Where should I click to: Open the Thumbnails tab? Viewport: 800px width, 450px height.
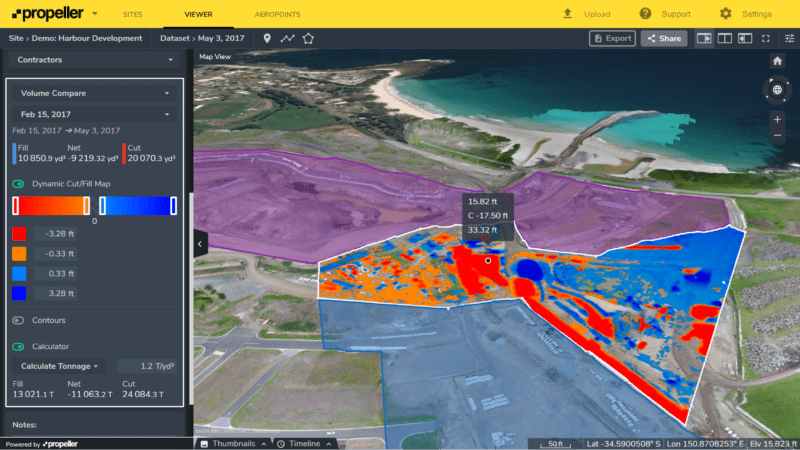tap(234, 444)
